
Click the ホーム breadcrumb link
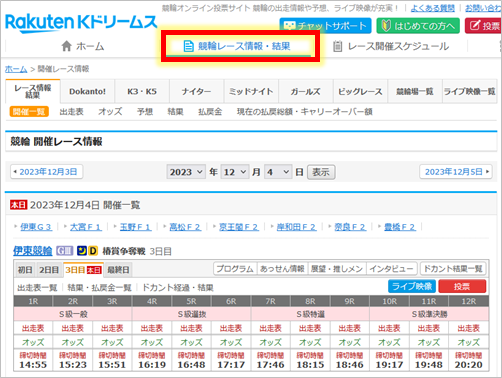click(x=16, y=69)
